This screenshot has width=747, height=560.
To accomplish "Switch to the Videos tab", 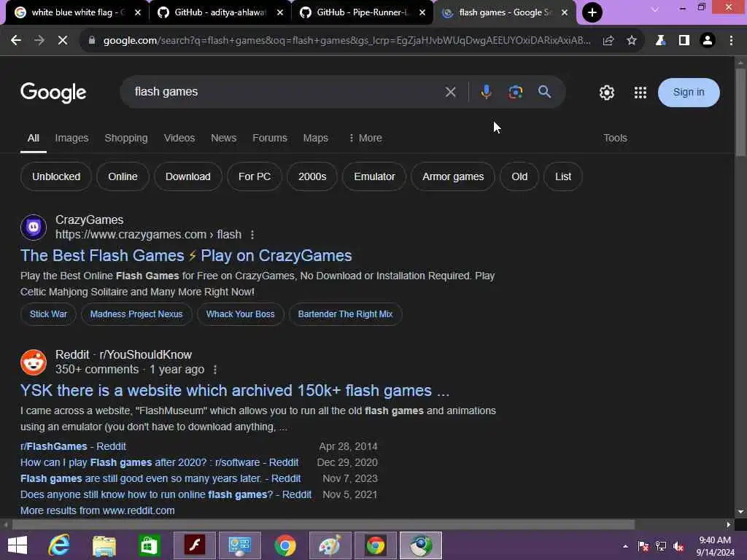I will tap(179, 138).
